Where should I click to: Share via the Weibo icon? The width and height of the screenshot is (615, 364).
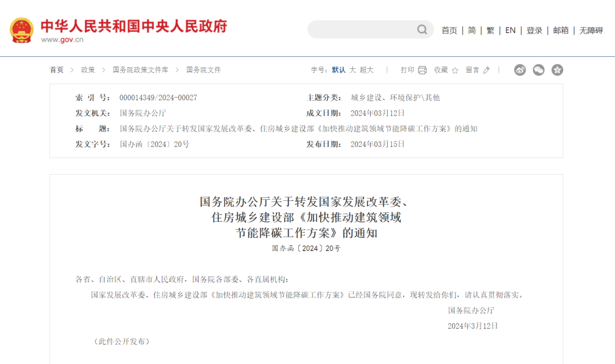(x=520, y=70)
